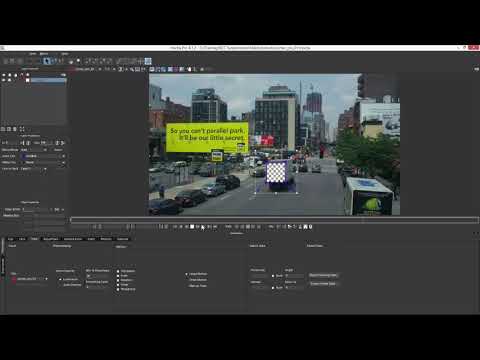Click the Min % Pixels Used field
This screenshot has width=480, height=360.
(x=97, y=276)
